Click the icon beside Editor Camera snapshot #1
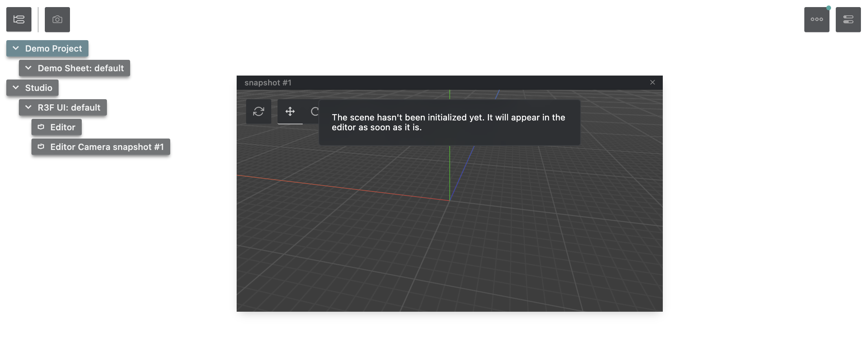868x355 pixels. tap(41, 147)
